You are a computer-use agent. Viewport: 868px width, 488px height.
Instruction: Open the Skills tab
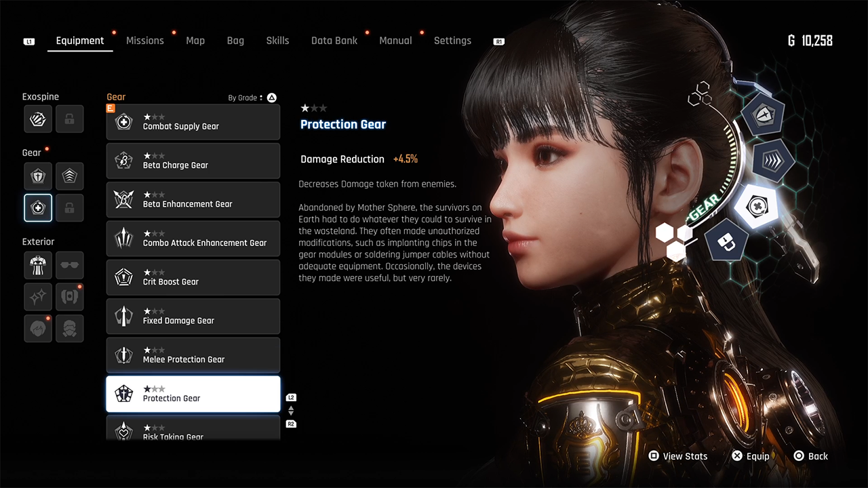pos(277,41)
